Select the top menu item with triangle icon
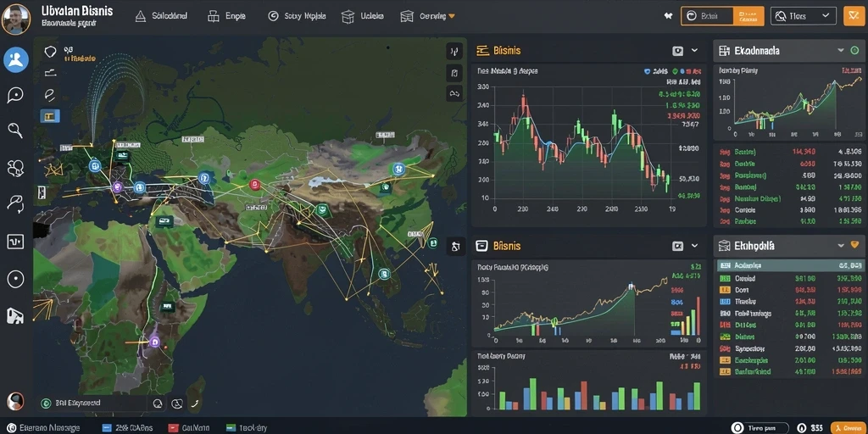 [x=161, y=16]
